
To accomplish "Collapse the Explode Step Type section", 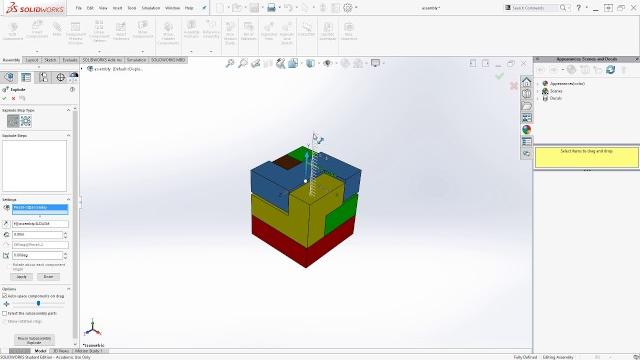I will [x=69, y=110].
